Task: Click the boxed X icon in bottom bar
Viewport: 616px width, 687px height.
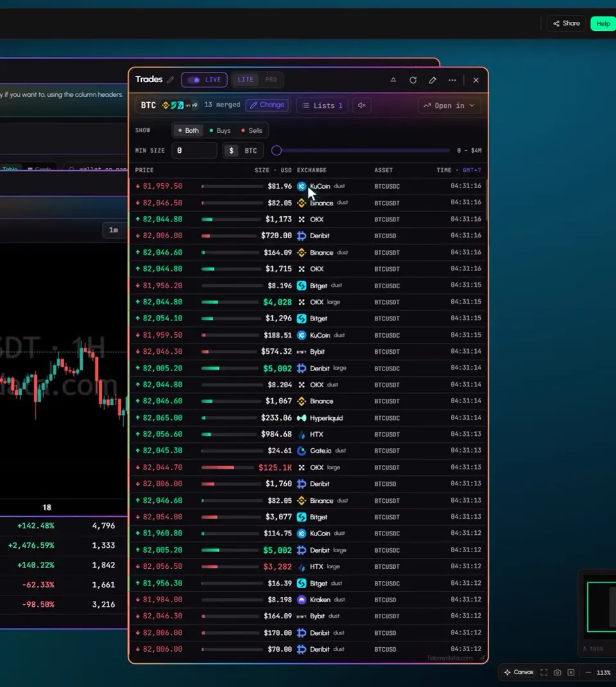Action: click(571, 672)
